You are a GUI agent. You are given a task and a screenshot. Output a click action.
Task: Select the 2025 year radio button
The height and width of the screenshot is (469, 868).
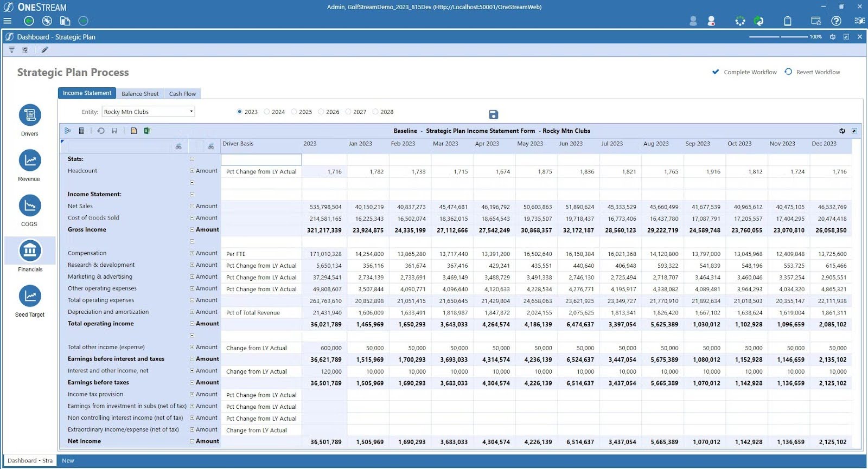(x=294, y=112)
